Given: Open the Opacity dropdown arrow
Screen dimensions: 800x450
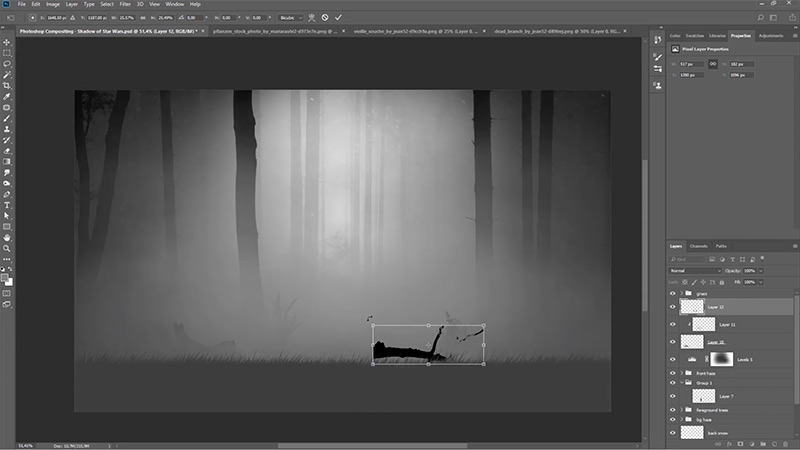Looking at the screenshot, I should (x=761, y=271).
